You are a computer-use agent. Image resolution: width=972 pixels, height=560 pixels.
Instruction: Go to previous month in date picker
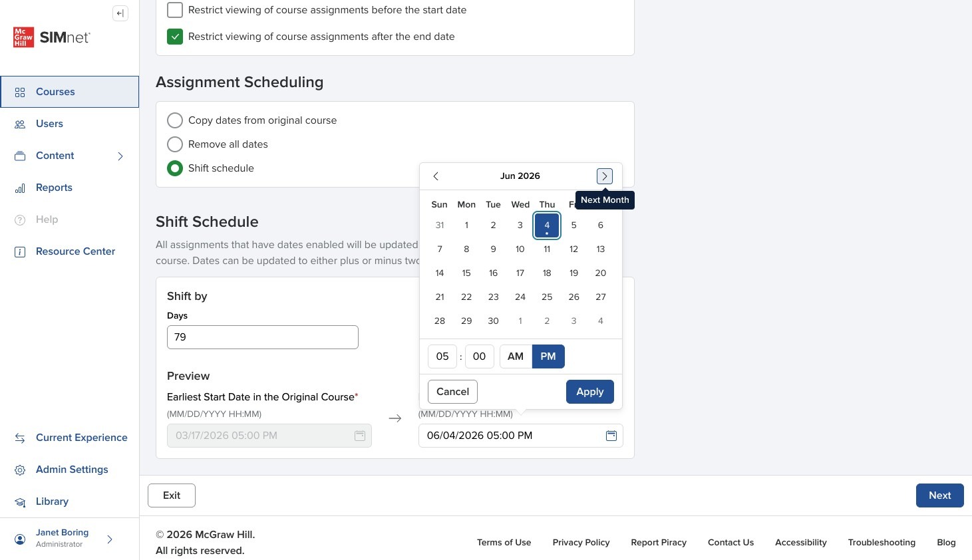click(x=436, y=176)
